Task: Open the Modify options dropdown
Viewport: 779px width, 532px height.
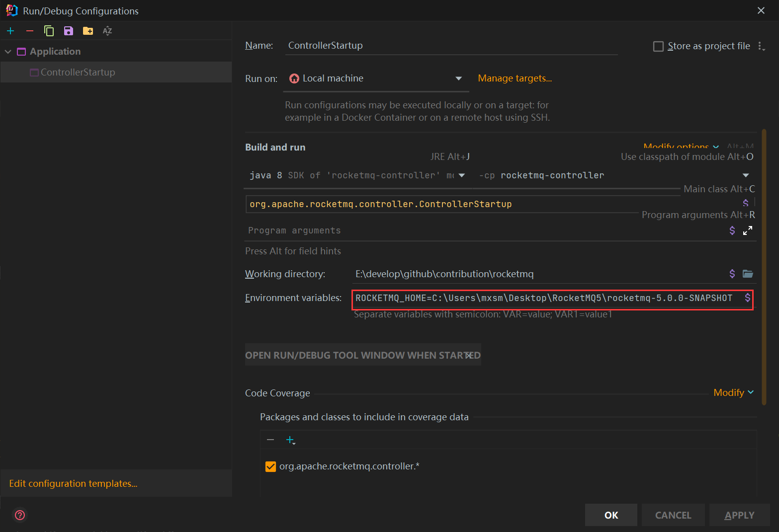Action: (x=681, y=147)
